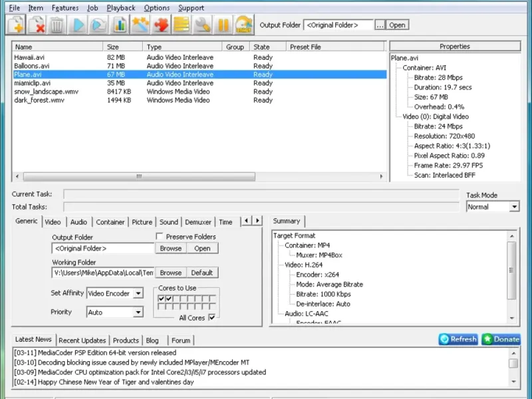Click the blue play toolbar icon
Image resolution: width=532 pixels, height=399 pixels.
[x=78, y=25]
